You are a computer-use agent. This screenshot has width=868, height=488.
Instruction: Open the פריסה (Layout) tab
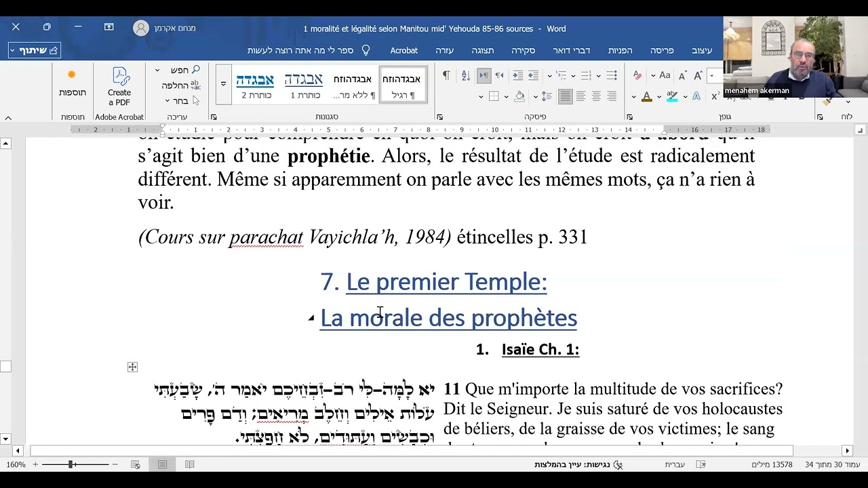(662, 51)
